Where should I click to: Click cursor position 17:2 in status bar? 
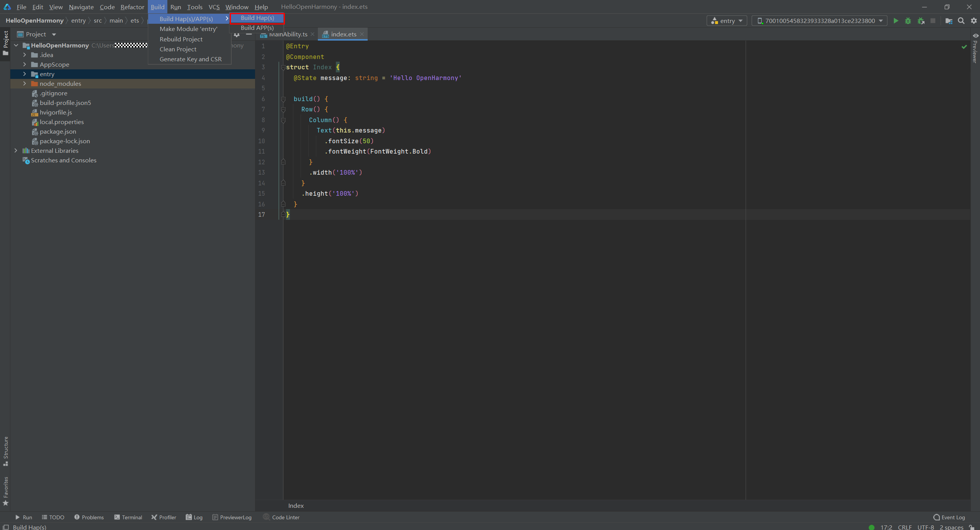tap(886, 527)
